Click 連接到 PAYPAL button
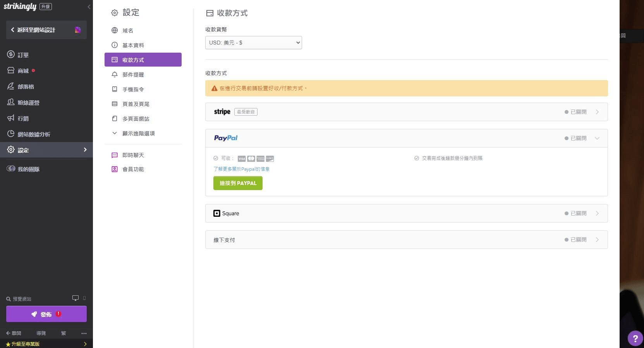This screenshot has height=348, width=644. point(238,183)
